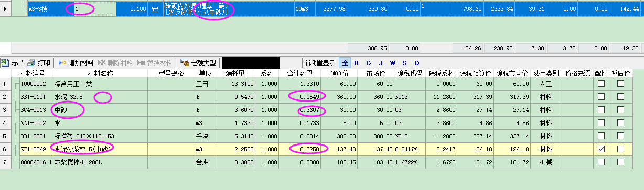
Task: Click 人工 fee category cell
Action: click(546, 84)
